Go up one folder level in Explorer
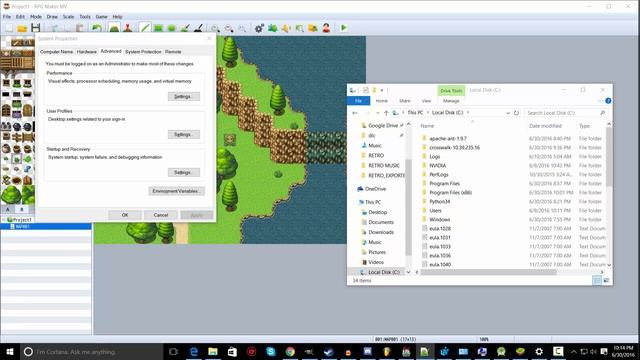The width and height of the screenshot is (640, 360). click(386, 113)
